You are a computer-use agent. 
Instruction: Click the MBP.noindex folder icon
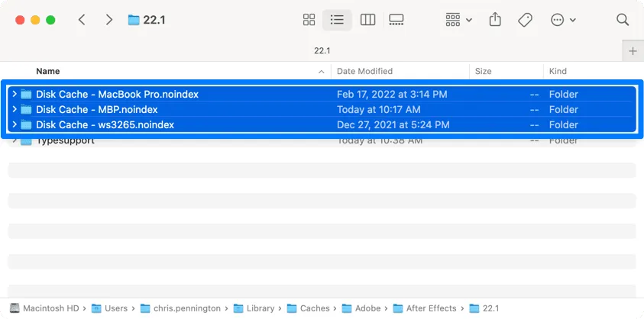click(x=26, y=110)
